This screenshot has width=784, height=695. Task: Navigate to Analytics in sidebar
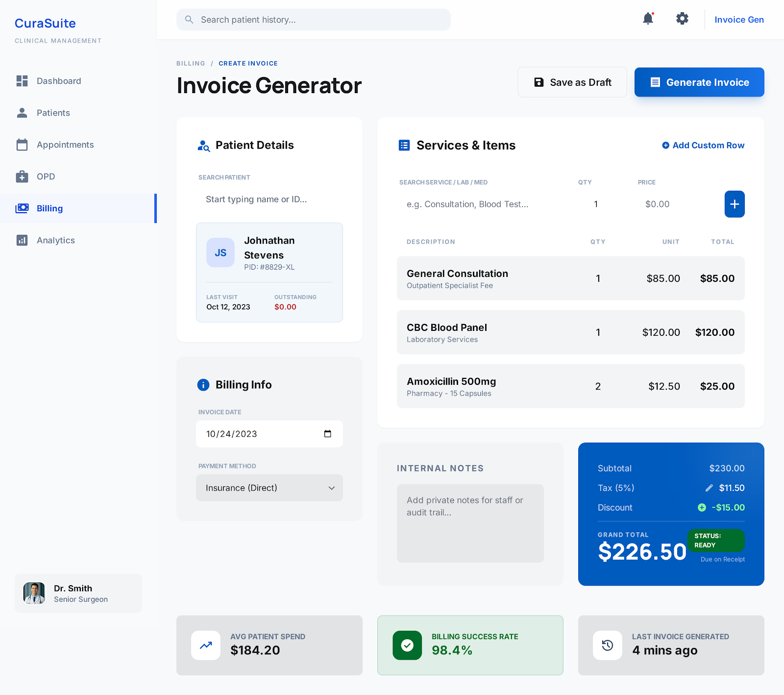pos(56,240)
